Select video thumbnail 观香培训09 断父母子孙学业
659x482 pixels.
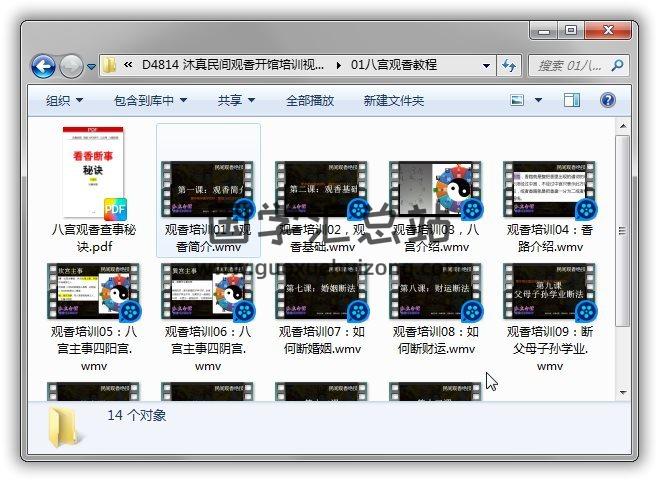pos(550,292)
